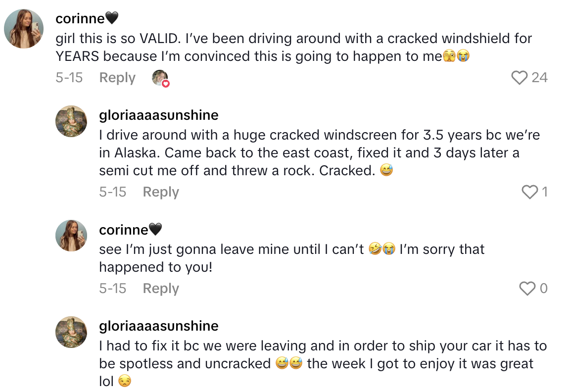Click gloriaaaasunshine's avatar beside the Alaska comment
Screen dimensions: 571x392
click(x=71, y=121)
